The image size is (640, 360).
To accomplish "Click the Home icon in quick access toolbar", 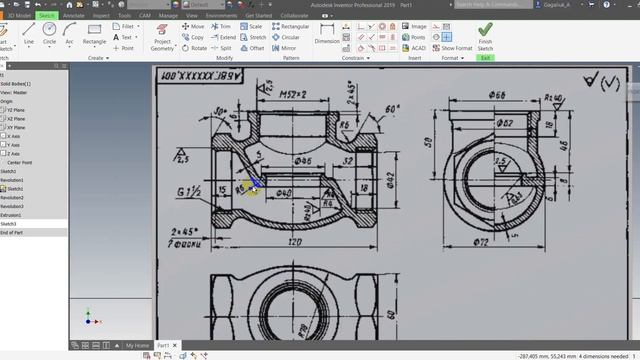I will coord(69,4).
